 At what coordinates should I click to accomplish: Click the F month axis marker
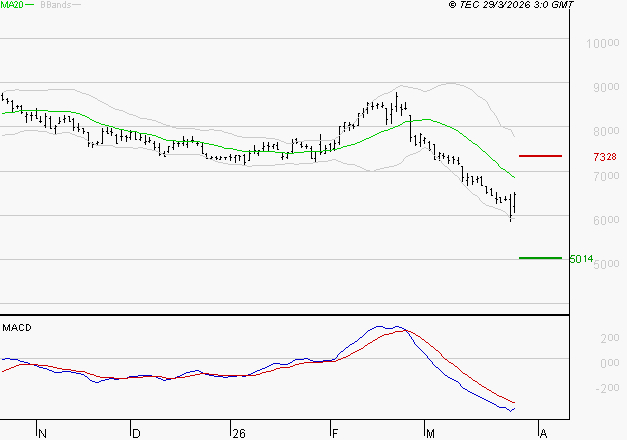335,433
